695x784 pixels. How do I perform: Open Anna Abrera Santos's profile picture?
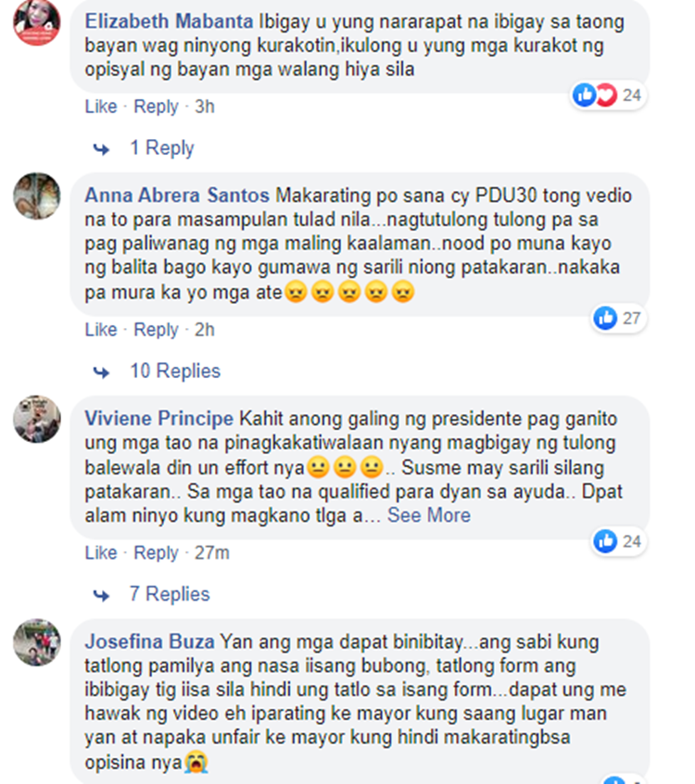click(x=36, y=196)
